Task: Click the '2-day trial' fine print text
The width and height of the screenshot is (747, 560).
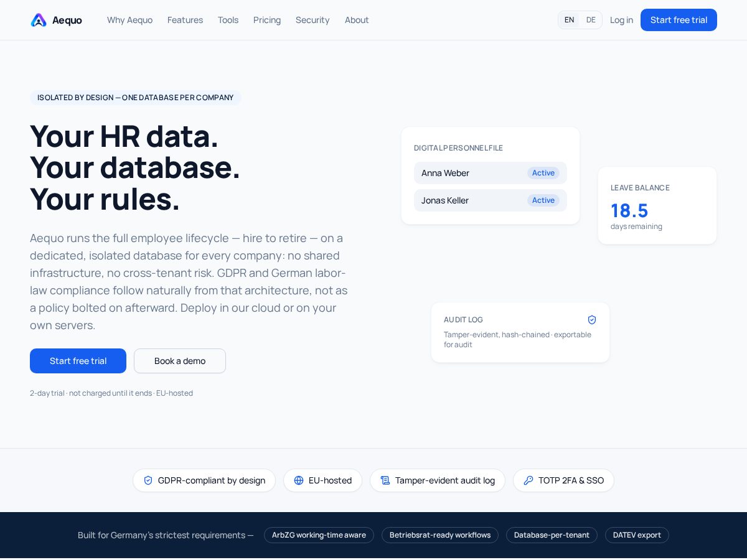Action: pyautogui.click(x=111, y=393)
